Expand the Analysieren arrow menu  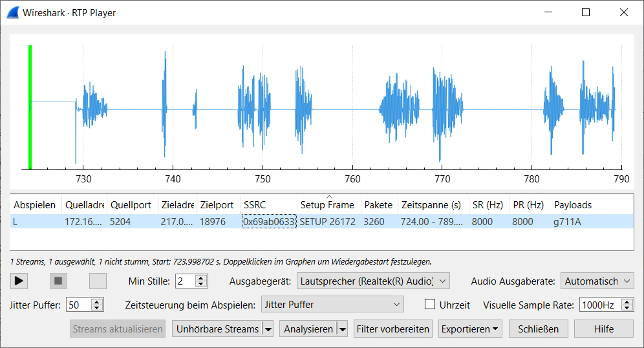coord(342,329)
